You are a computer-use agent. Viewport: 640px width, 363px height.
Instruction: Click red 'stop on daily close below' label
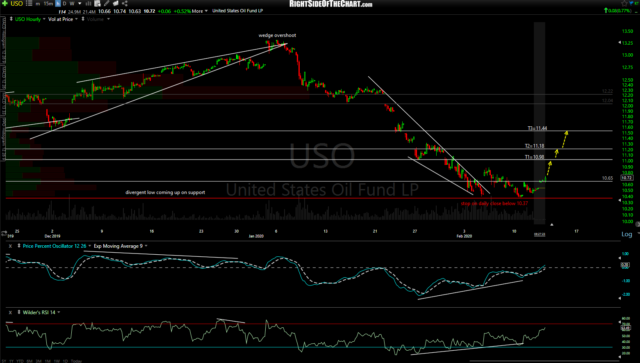[x=494, y=203]
